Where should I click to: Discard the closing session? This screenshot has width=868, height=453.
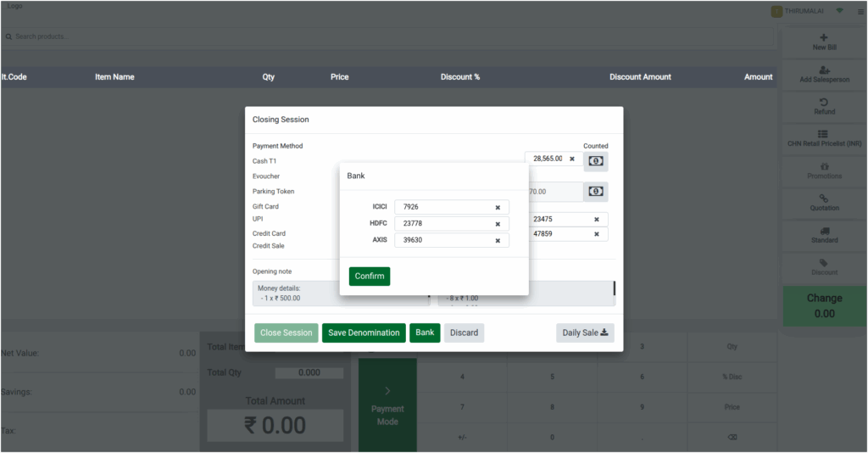(x=464, y=333)
